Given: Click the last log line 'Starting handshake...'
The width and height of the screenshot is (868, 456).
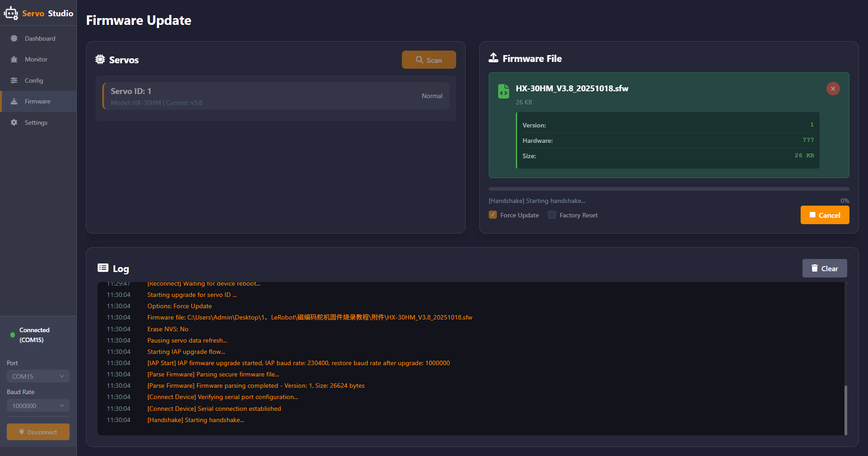Looking at the screenshot, I should pyautogui.click(x=196, y=420).
